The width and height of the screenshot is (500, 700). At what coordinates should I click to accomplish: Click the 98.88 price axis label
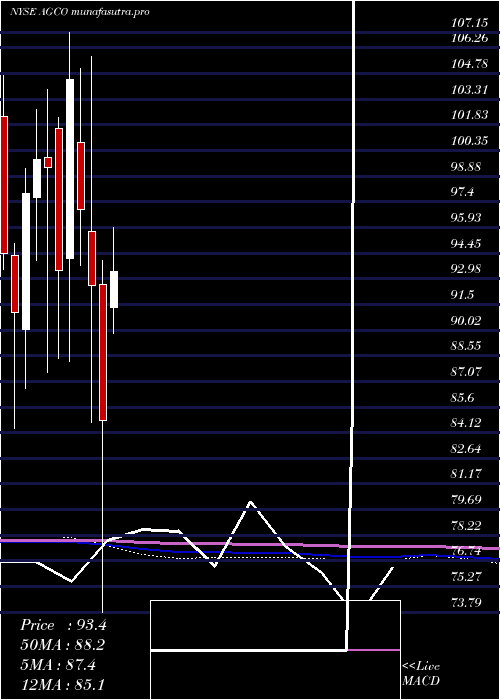[466, 167]
